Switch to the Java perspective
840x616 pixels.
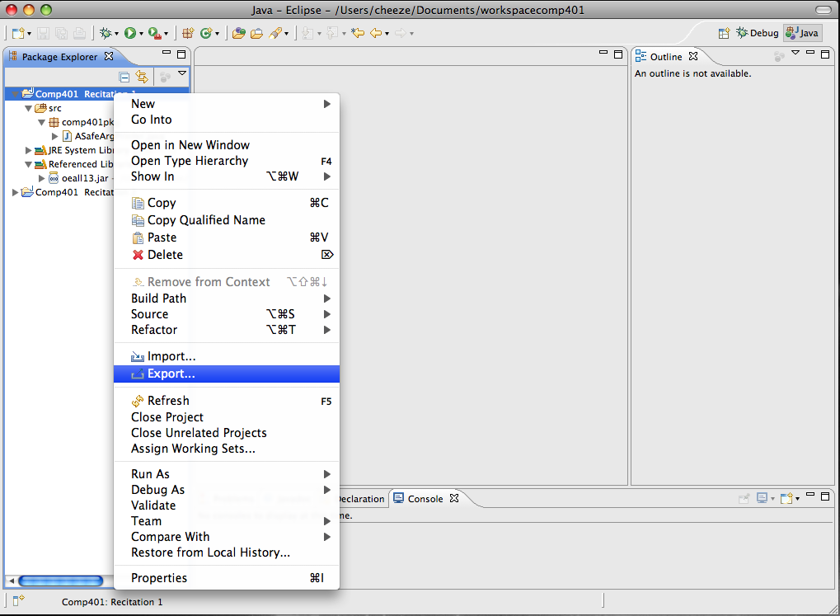[x=802, y=33]
